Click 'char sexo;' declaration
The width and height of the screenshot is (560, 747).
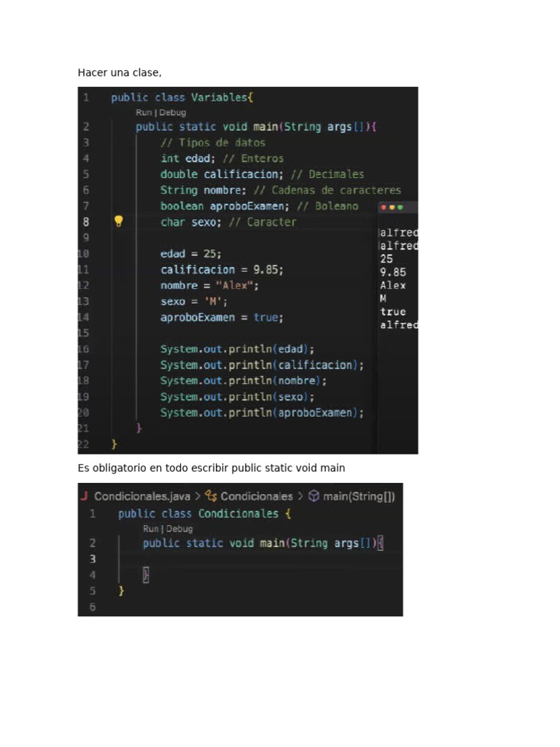(191, 222)
